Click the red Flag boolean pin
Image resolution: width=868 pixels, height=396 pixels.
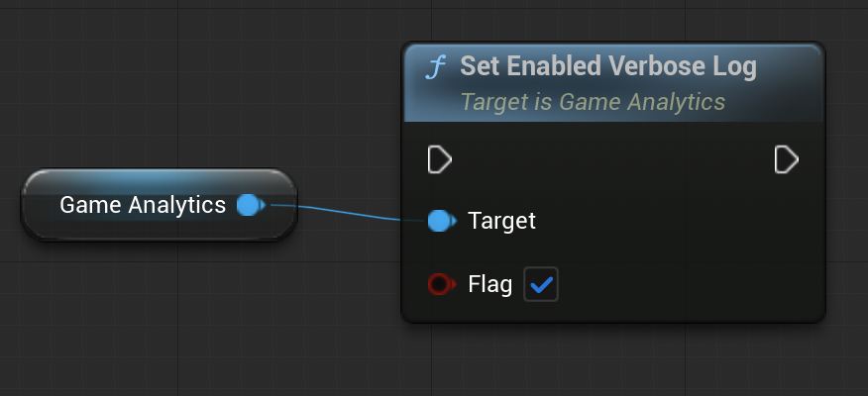(x=440, y=285)
